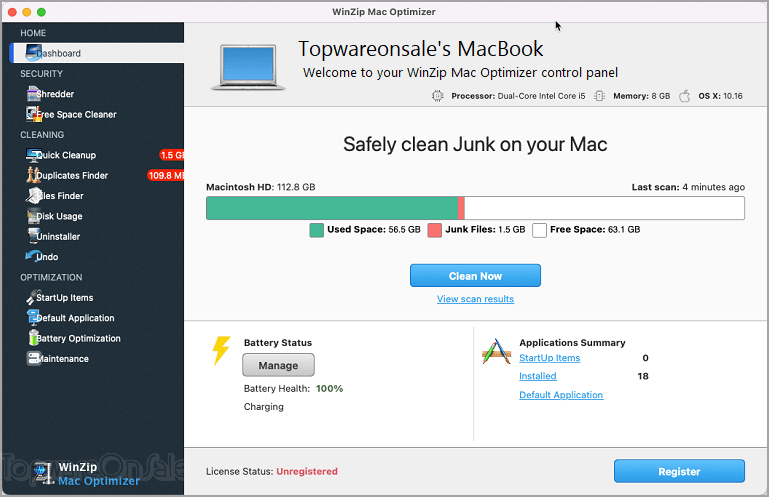The width and height of the screenshot is (769, 497).
Task: Click the lightning bolt battery icon
Action: pos(221,350)
